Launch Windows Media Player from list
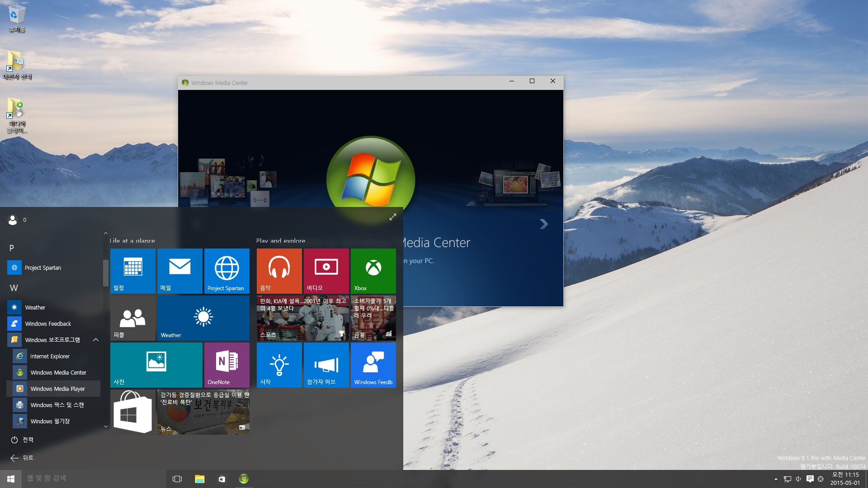This screenshot has width=868, height=488. [53, 389]
